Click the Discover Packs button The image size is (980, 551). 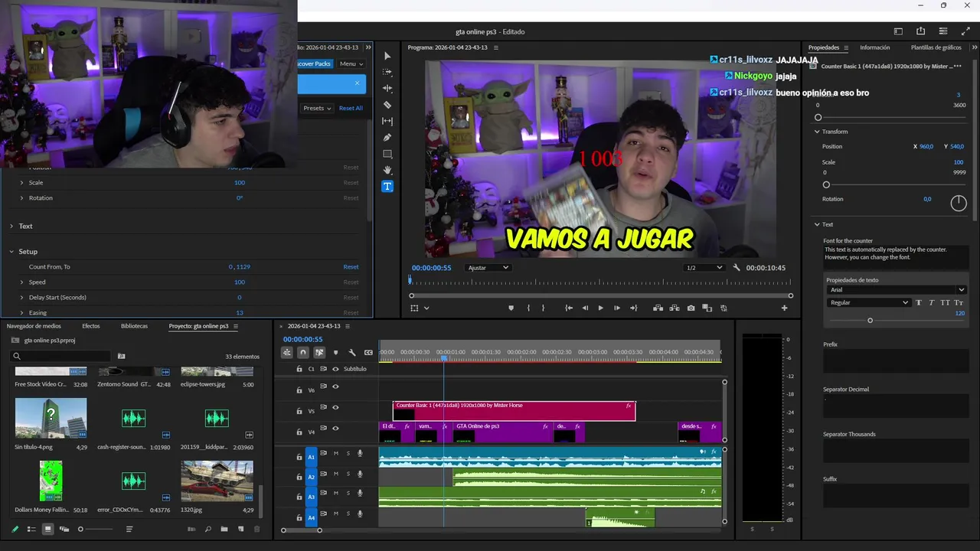(x=314, y=64)
